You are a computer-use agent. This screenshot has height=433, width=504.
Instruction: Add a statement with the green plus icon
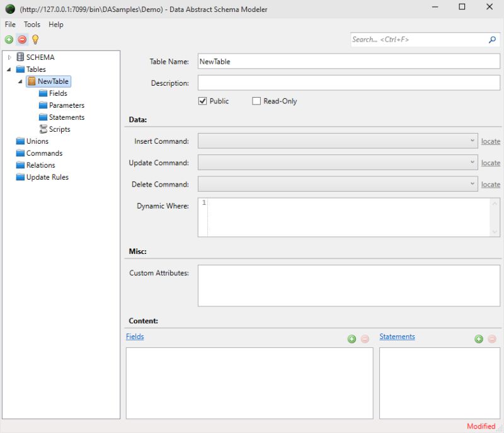point(479,338)
